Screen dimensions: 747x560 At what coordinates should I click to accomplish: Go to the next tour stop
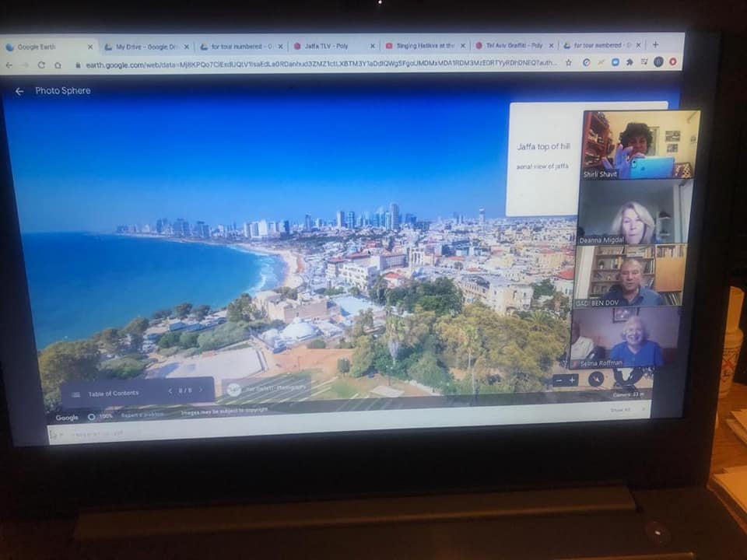(201, 390)
